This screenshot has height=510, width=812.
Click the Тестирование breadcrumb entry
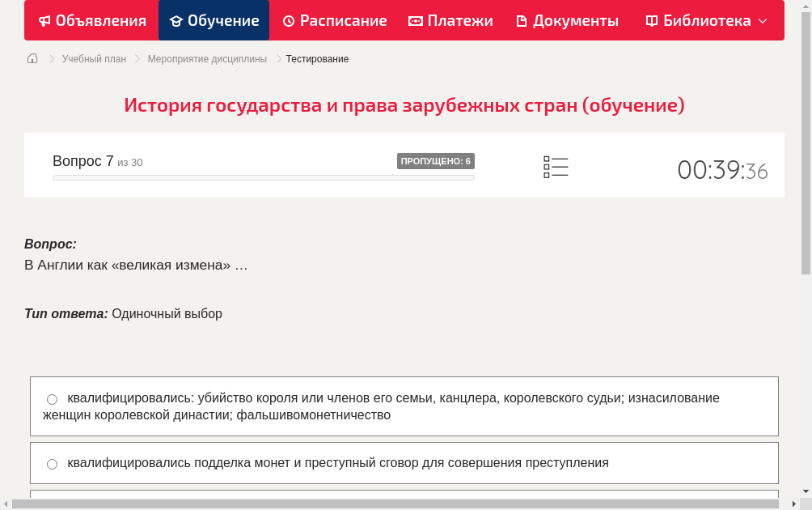coord(315,58)
